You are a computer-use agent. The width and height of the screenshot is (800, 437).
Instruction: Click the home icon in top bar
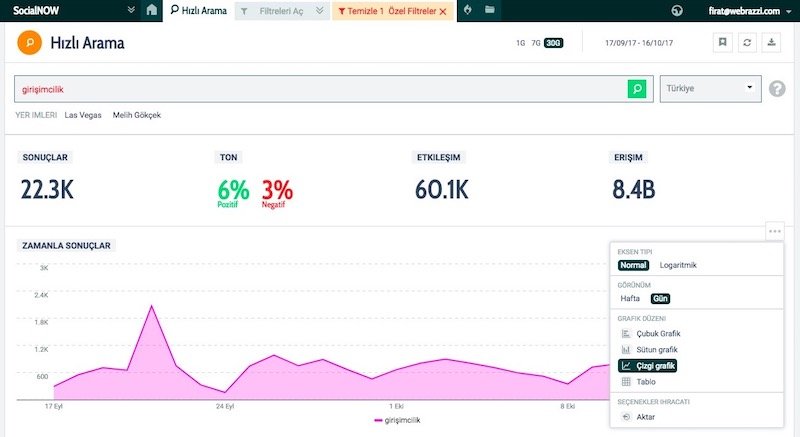pyautogui.click(x=151, y=10)
